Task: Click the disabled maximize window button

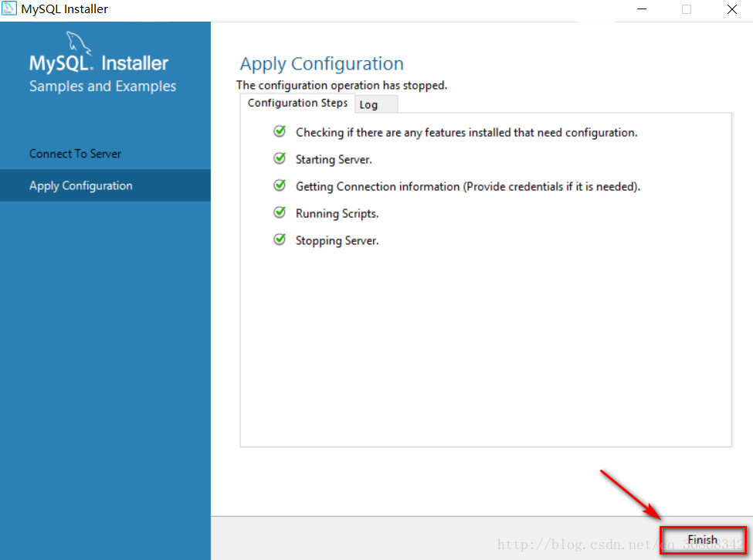Action: point(687,9)
